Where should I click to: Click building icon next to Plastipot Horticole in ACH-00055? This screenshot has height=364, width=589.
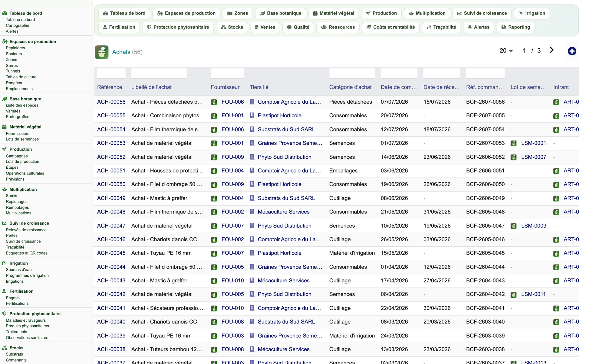coord(252,115)
